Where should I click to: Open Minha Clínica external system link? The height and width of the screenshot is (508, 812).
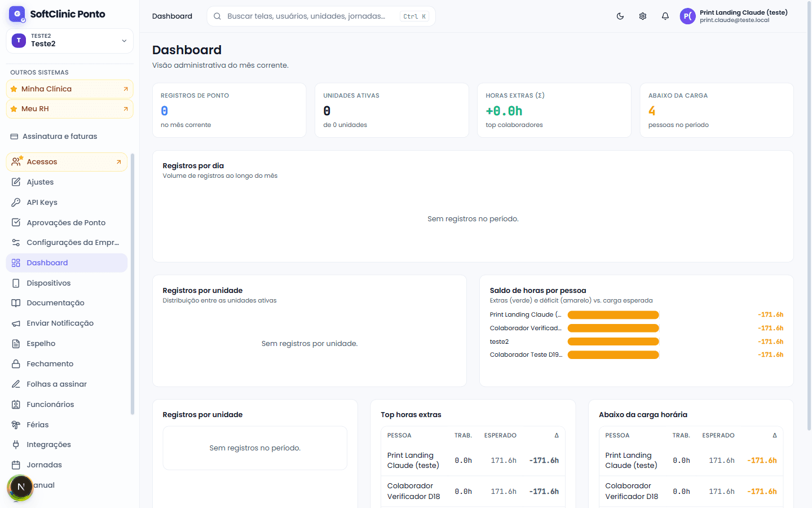point(70,89)
